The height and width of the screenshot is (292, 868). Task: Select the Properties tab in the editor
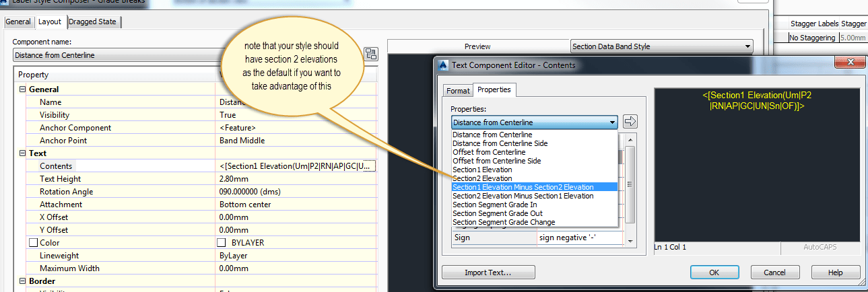click(494, 89)
